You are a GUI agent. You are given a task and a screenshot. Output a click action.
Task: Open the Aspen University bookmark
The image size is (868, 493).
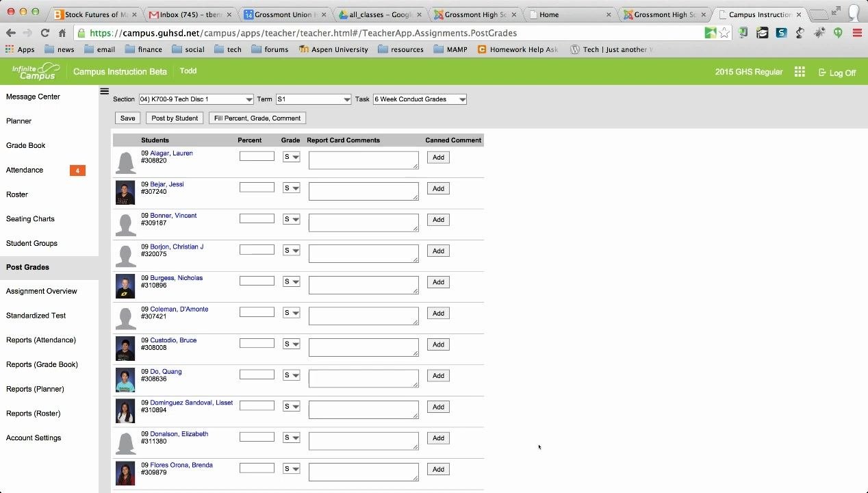[333, 49]
